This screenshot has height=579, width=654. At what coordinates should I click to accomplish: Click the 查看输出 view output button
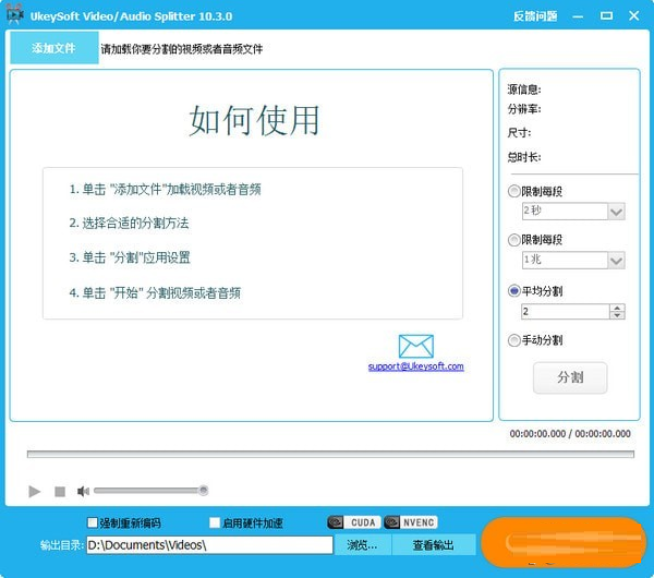click(433, 545)
